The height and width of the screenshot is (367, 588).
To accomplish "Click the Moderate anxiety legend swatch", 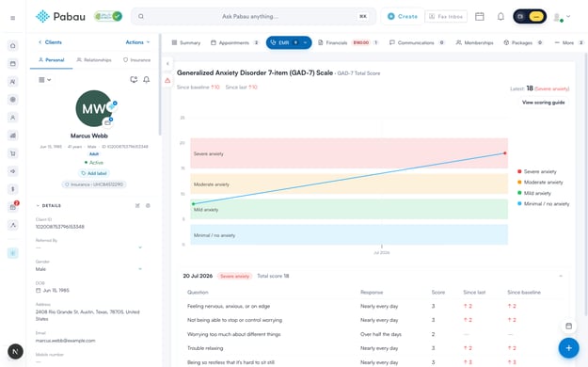I will point(519,183).
